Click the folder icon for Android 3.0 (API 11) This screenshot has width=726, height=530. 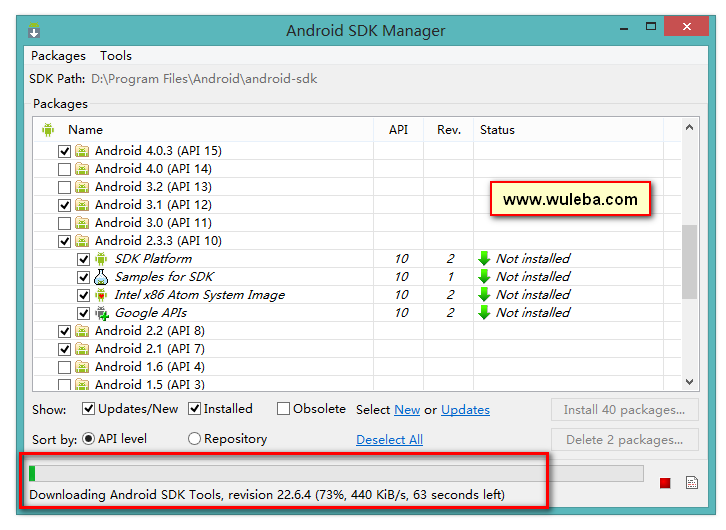click(x=82, y=223)
